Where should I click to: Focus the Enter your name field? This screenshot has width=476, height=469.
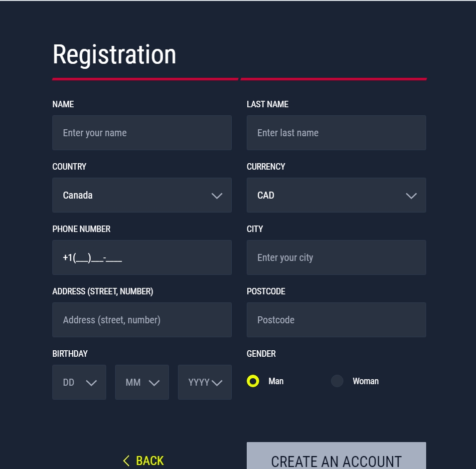click(142, 133)
